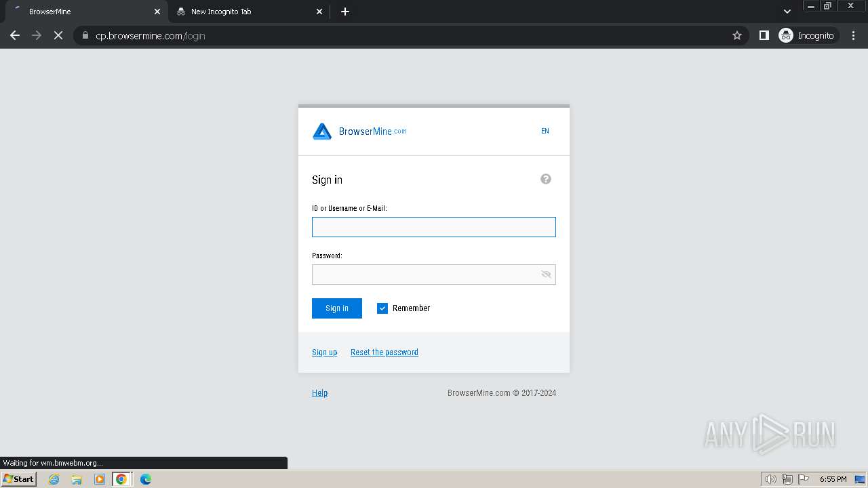Click the BrowserMine.com logo text
This screenshot has width=868, height=488.
pyautogui.click(x=373, y=131)
